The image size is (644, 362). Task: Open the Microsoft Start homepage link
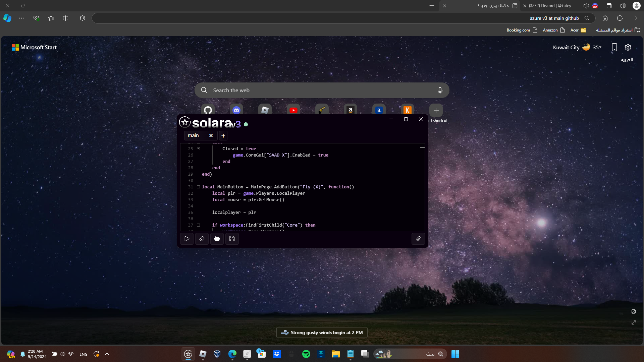point(35,47)
